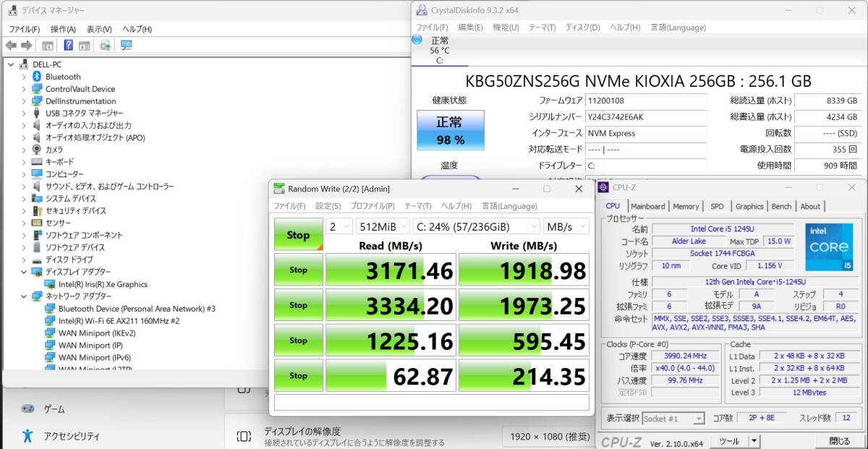
Task: Click Stop button beside the 62.87 read result
Action: (x=298, y=376)
